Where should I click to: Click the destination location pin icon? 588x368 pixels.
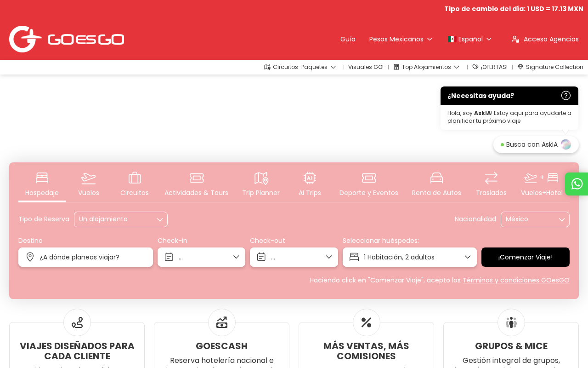30,257
